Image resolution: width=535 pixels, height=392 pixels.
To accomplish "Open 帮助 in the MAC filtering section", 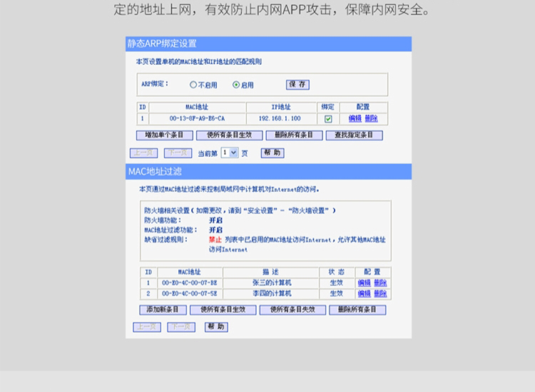I will [216, 326].
